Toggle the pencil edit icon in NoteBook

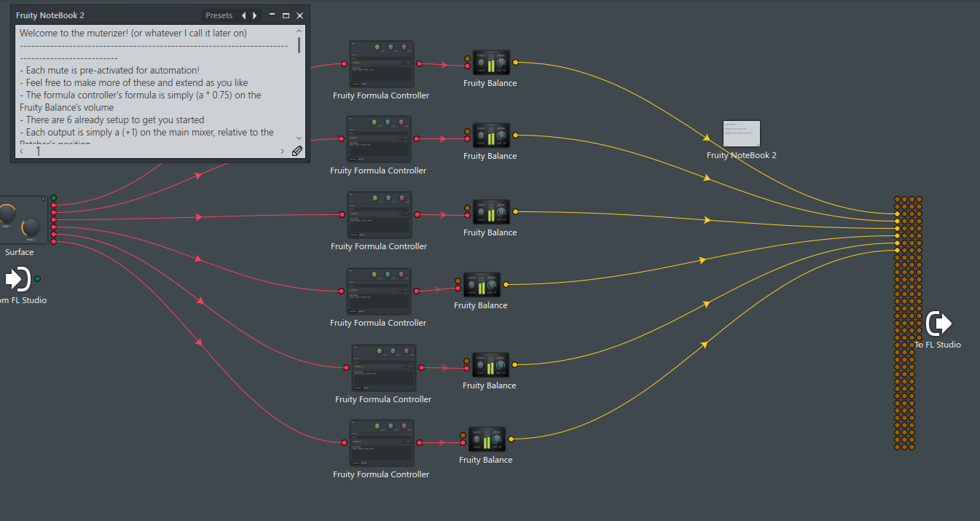point(297,151)
